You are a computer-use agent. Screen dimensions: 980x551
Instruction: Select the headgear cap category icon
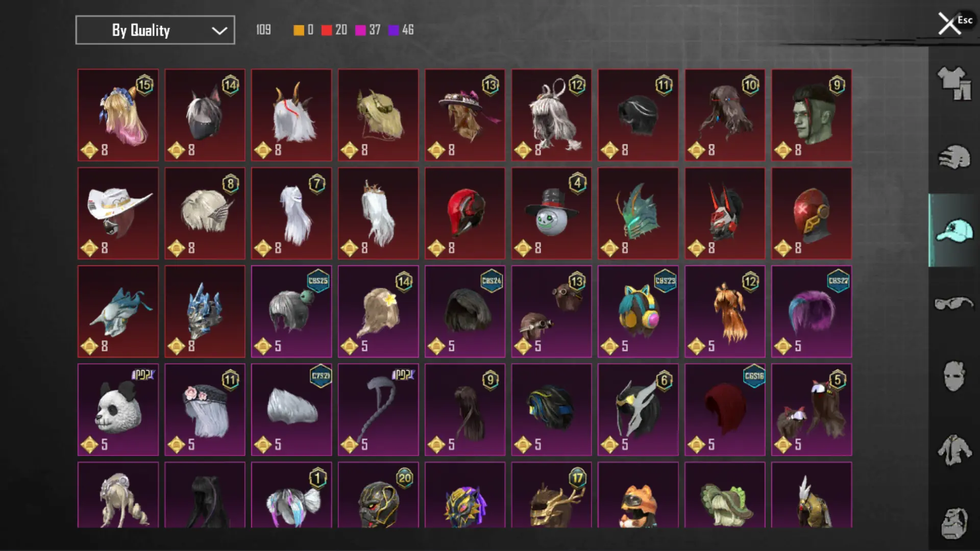(x=953, y=231)
